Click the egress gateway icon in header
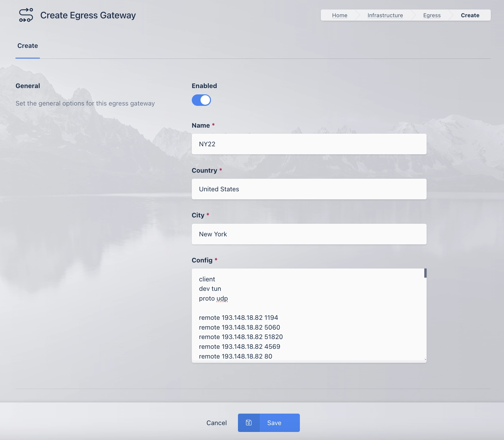504x440 pixels. coord(26,15)
